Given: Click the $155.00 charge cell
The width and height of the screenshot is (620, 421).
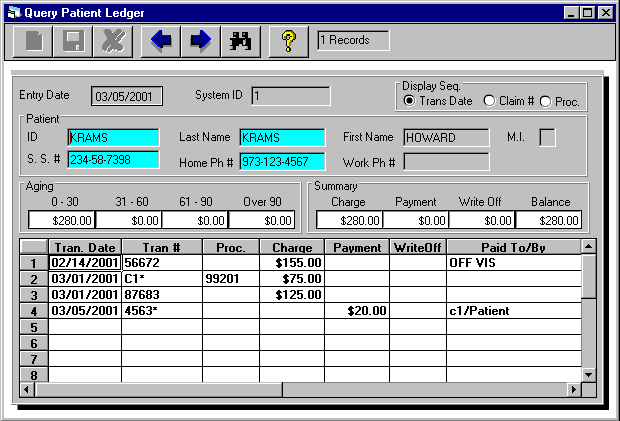Looking at the screenshot, I should click(x=292, y=263).
